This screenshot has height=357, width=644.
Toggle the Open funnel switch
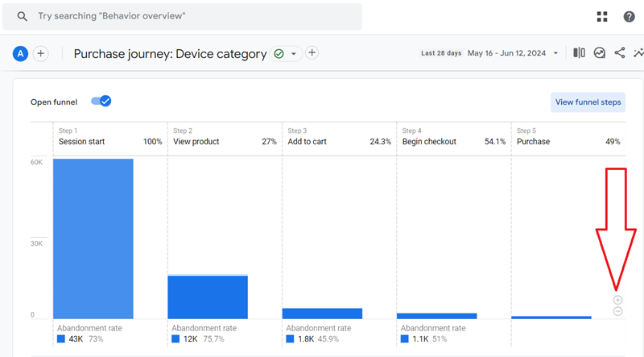coord(101,102)
